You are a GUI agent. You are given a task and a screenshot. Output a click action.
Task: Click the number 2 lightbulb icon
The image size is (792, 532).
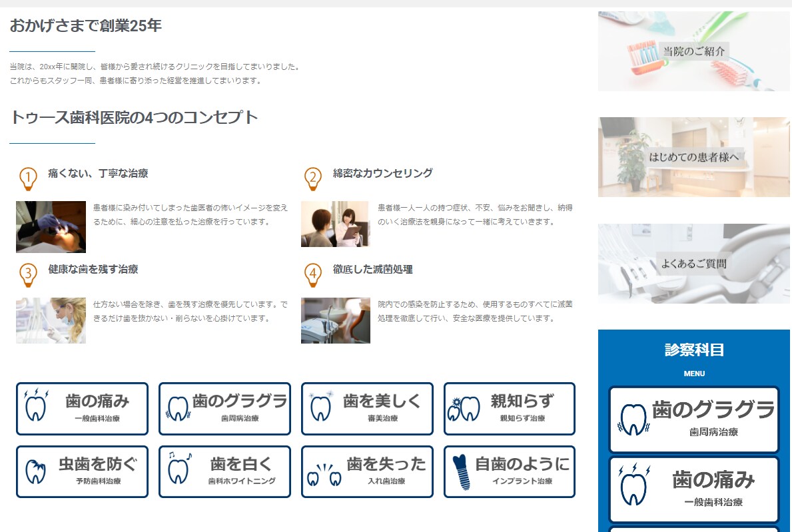[x=313, y=178]
